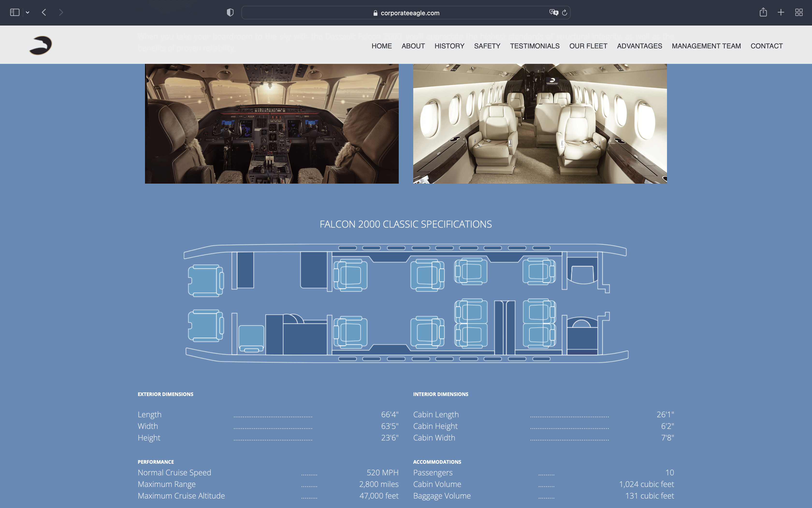Open the HOME menu item
Image resolution: width=812 pixels, height=508 pixels.
(x=382, y=46)
